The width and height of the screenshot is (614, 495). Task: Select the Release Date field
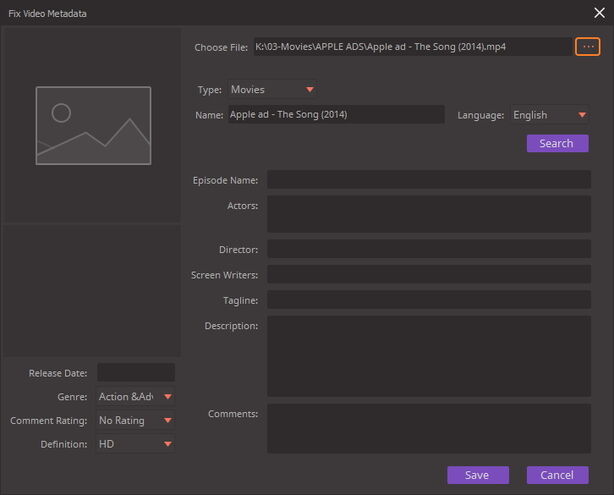[x=136, y=372]
